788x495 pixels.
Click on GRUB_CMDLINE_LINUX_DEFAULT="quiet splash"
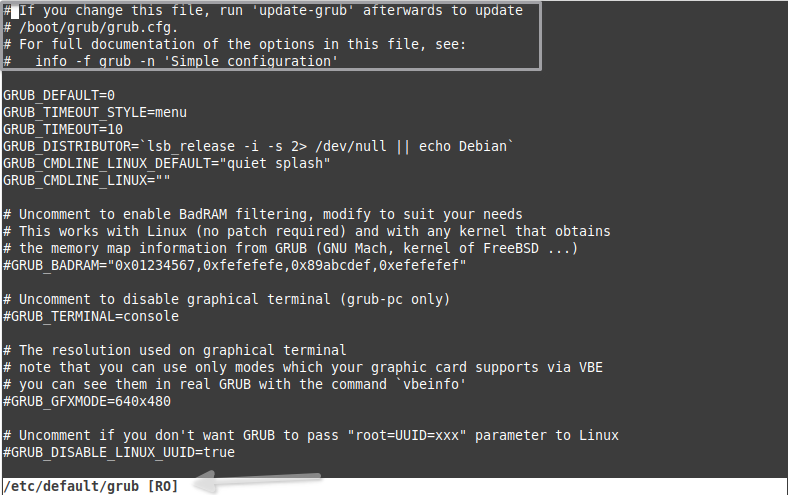(166, 163)
